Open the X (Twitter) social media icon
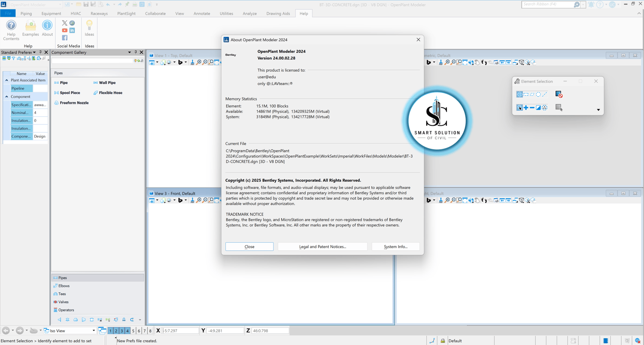644x345 pixels. pos(65,23)
